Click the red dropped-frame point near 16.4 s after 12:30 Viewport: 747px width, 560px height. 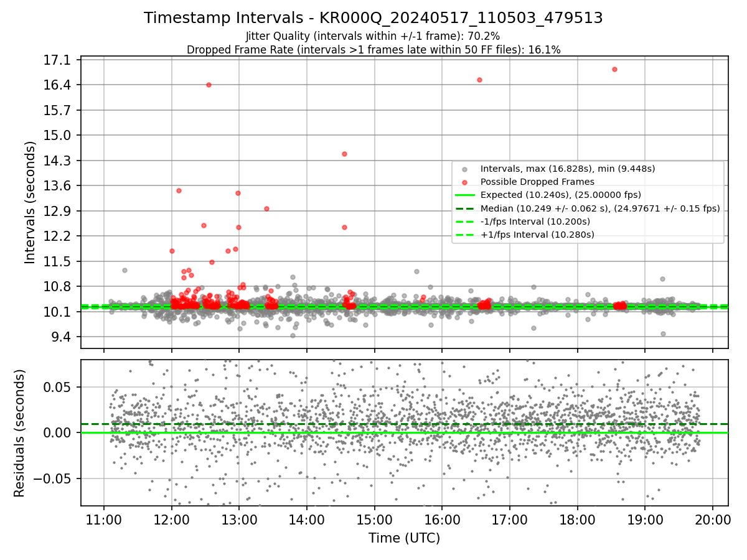tap(209, 85)
